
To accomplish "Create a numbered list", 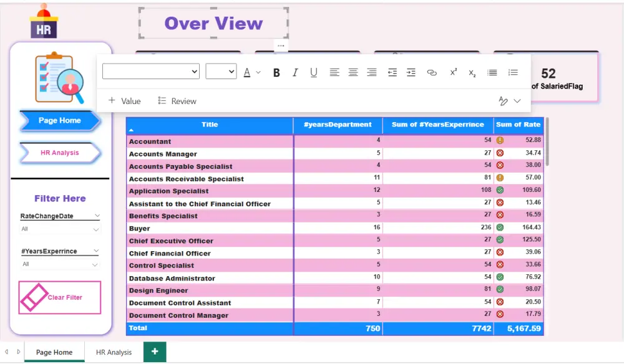I will point(513,72).
